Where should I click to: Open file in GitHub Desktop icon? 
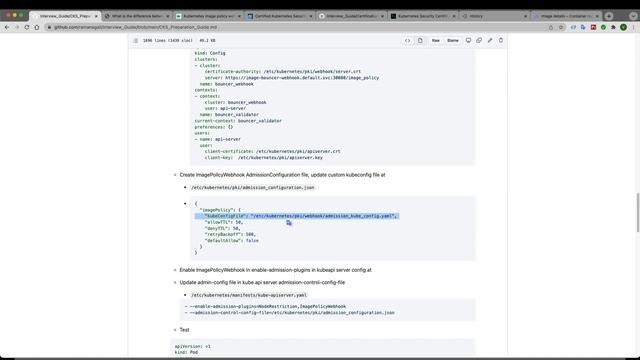[468, 40]
